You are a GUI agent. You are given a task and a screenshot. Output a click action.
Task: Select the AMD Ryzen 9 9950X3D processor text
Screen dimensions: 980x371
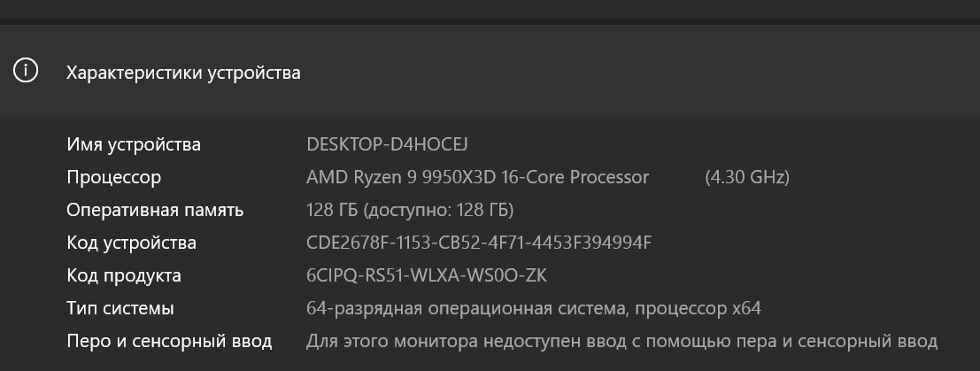pyautogui.click(x=477, y=177)
